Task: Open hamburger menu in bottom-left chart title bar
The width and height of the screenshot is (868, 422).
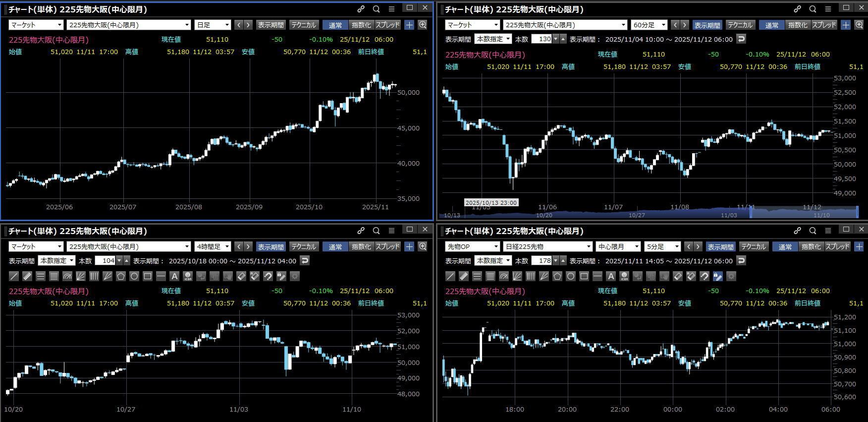Action: click(x=391, y=230)
